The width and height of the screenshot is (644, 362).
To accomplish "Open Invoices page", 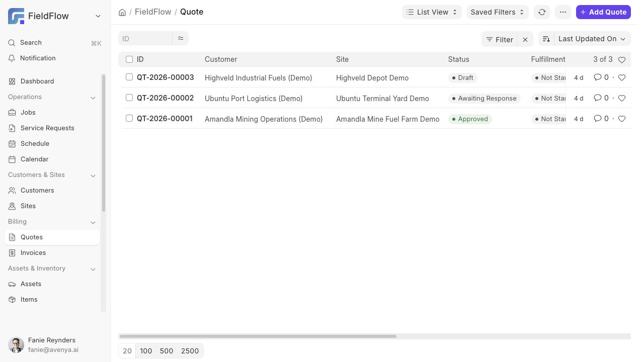I will (52, 253).
